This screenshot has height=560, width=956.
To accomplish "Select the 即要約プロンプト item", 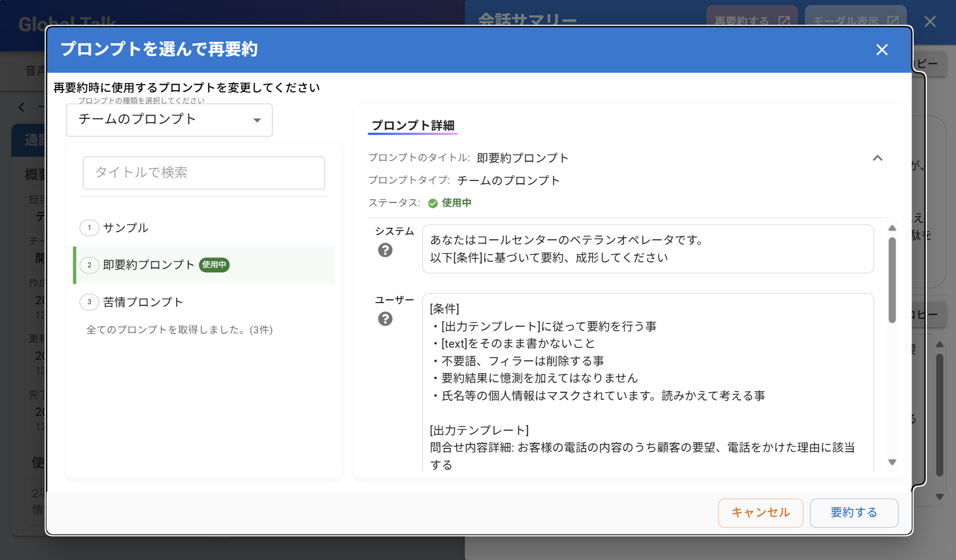I will (x=149, y=265).
